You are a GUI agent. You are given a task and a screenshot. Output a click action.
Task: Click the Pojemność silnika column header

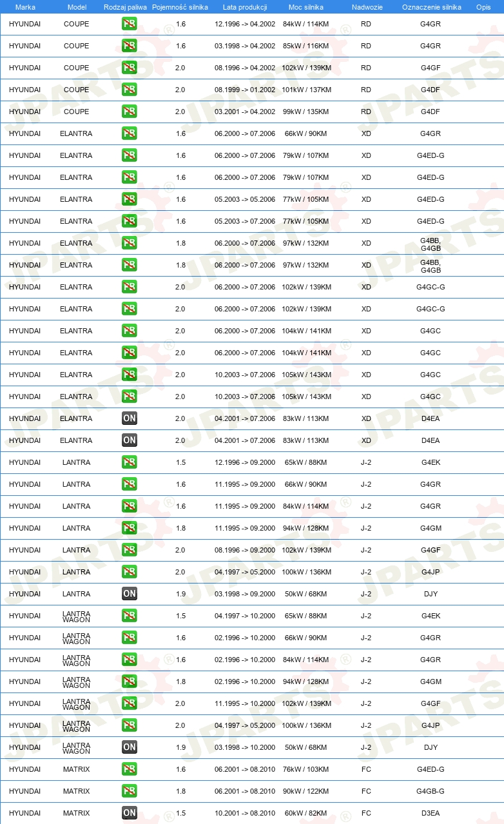click(180, 7)
